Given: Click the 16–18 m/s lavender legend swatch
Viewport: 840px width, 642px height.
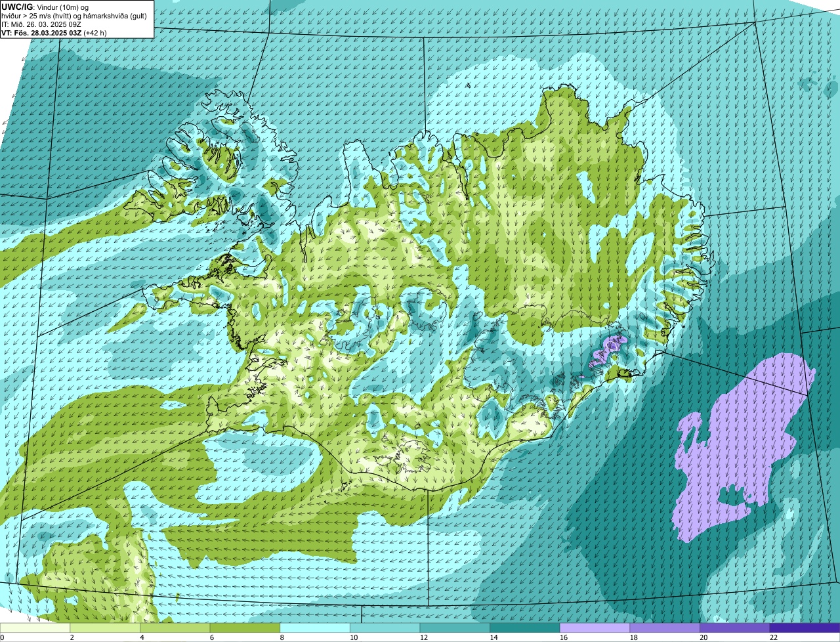Looking at the screenshot, I should pos(595,628).
